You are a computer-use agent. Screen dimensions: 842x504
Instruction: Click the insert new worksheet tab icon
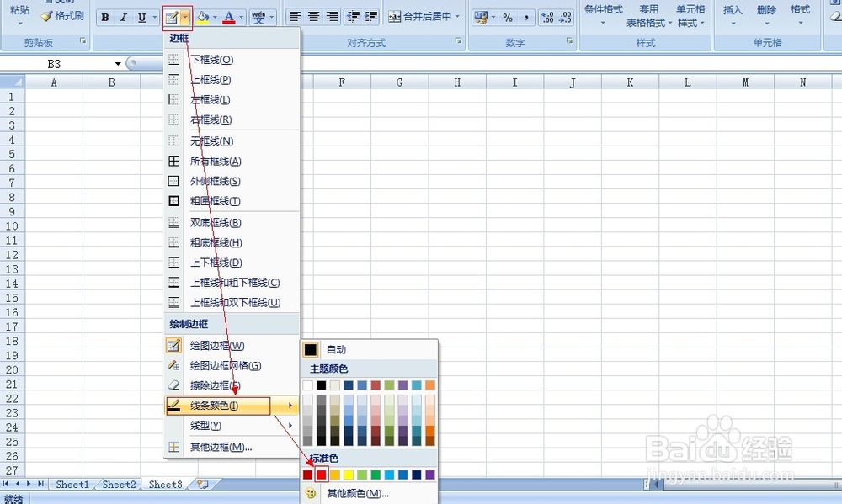(x=202, y=484)
